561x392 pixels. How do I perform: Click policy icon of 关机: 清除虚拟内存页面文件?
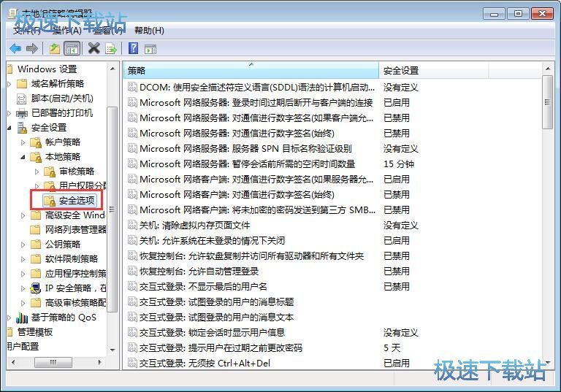tap(132, 225)
